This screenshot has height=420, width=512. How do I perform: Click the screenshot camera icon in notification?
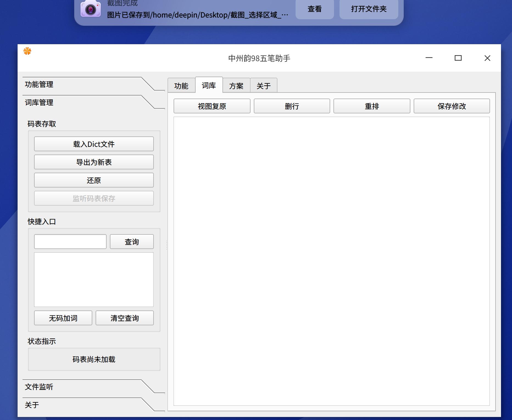(91, 9)
